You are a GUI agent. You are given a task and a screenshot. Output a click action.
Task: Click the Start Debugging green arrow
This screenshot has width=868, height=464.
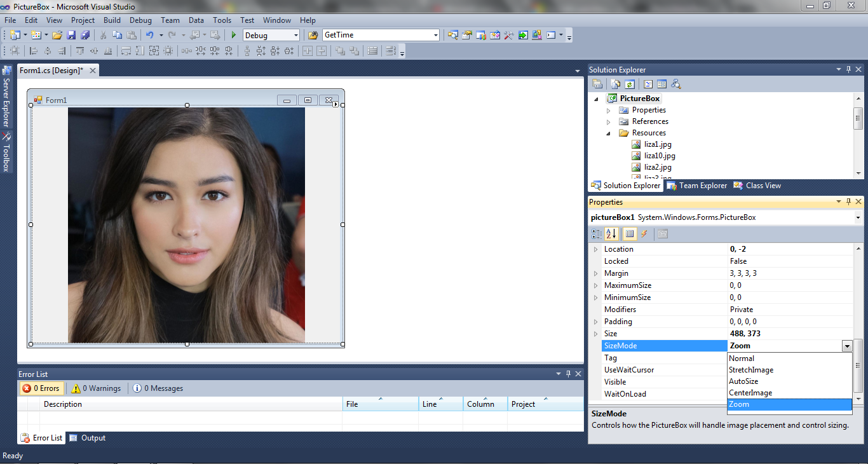tap(233, 35)
